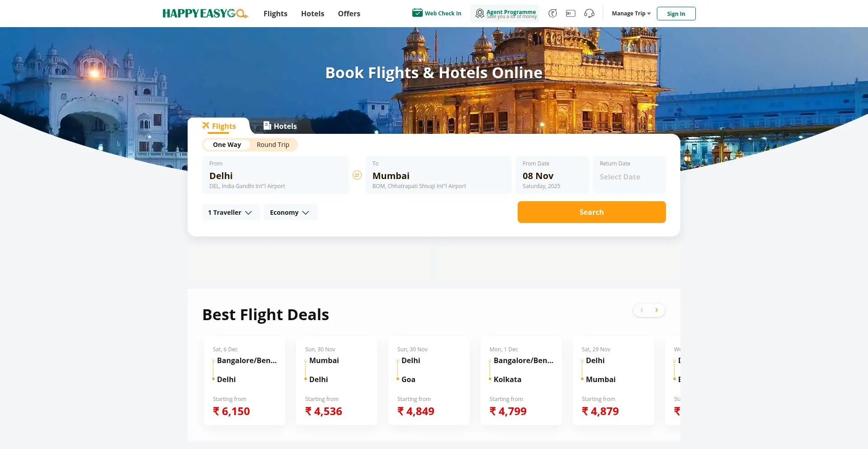Select the One Way trip option

[227, 145]
